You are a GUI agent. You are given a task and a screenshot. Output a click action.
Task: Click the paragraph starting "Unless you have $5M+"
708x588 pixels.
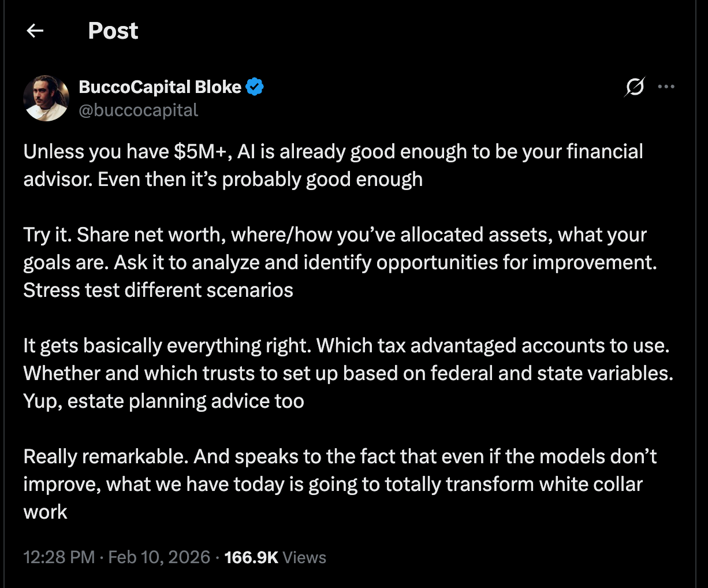pos(333,165)
